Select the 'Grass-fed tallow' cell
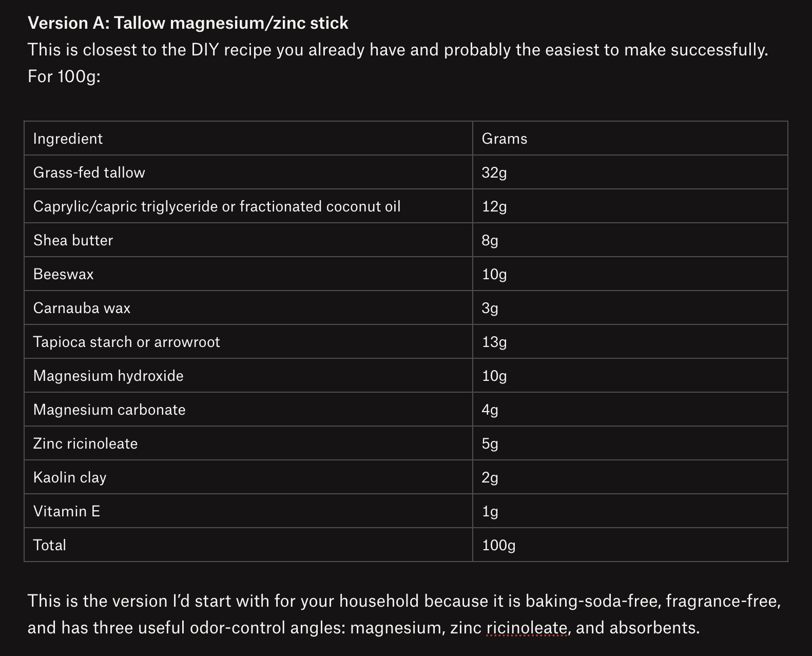The image size is (812, 656). click(x=248, y=172)
